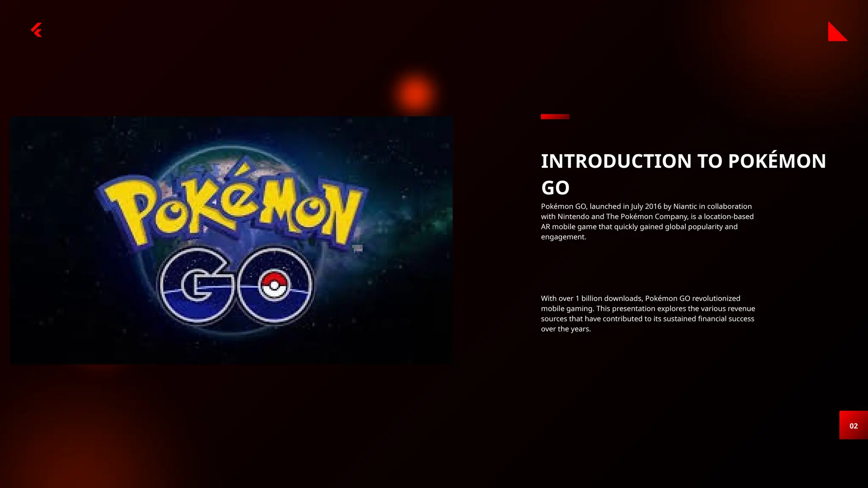Click the word 'Nintendo' in the description
Screen dimensions: 868x488
573,216
